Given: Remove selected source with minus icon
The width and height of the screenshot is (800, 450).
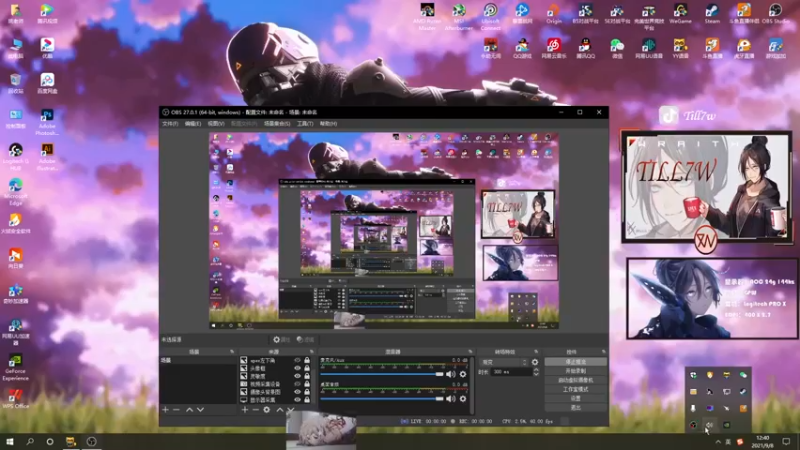Looking at the screenshot, I should click(x=256, y=410).
